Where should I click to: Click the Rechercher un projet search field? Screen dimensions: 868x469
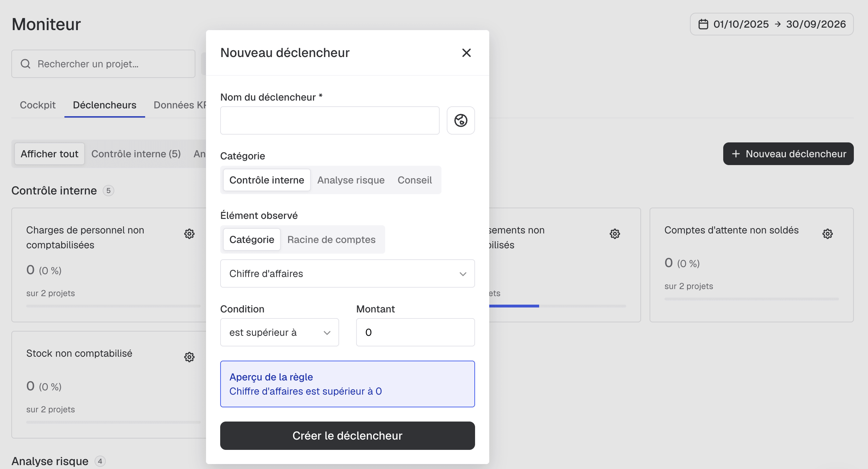[103, 64]
